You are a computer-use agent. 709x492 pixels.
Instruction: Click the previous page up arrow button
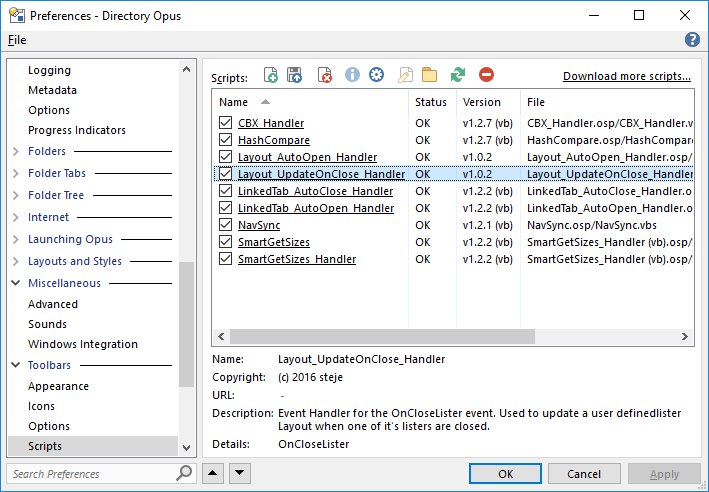tap(213, 473)
